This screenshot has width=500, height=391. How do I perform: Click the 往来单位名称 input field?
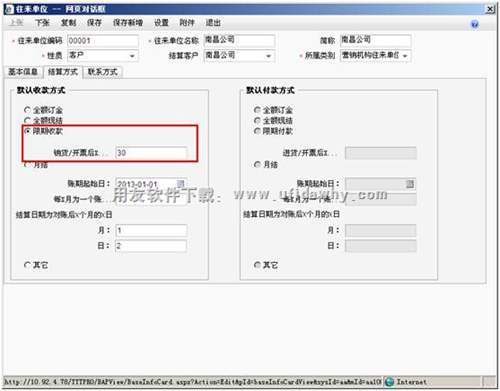[239, 40]
